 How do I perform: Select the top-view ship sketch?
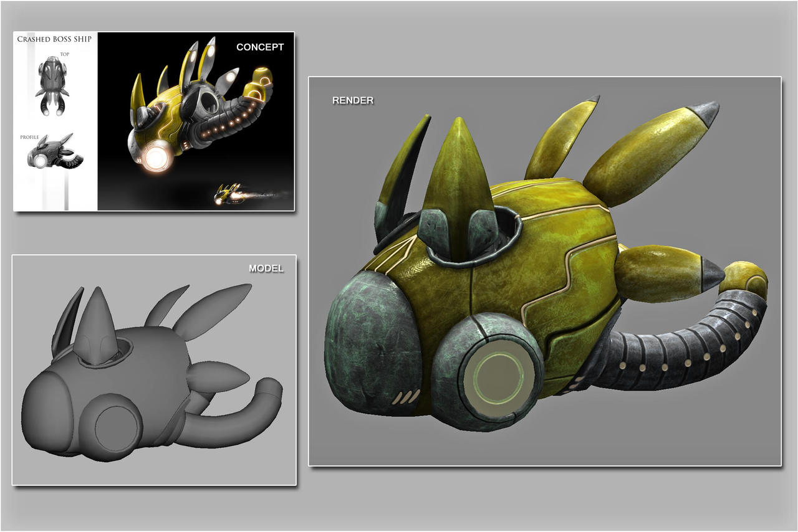pyautogui.click(x=54, y=86)
